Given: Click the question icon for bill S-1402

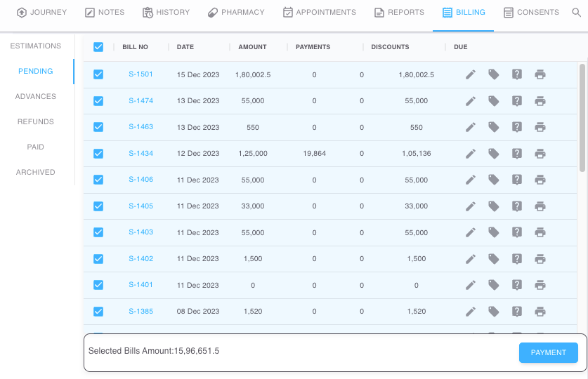Looking at the screenshot, I should coord(517,259).
